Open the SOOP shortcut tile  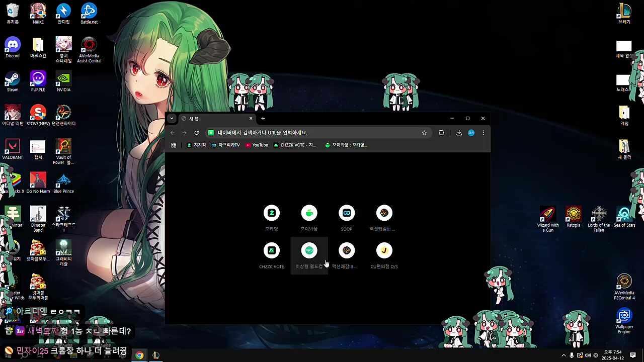click(347, 218)
